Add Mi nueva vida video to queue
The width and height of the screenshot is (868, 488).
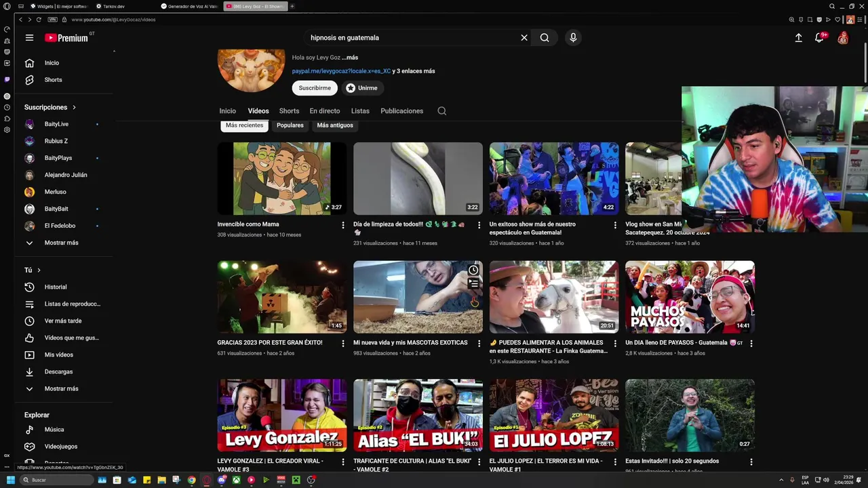click(x=473, y=283)
